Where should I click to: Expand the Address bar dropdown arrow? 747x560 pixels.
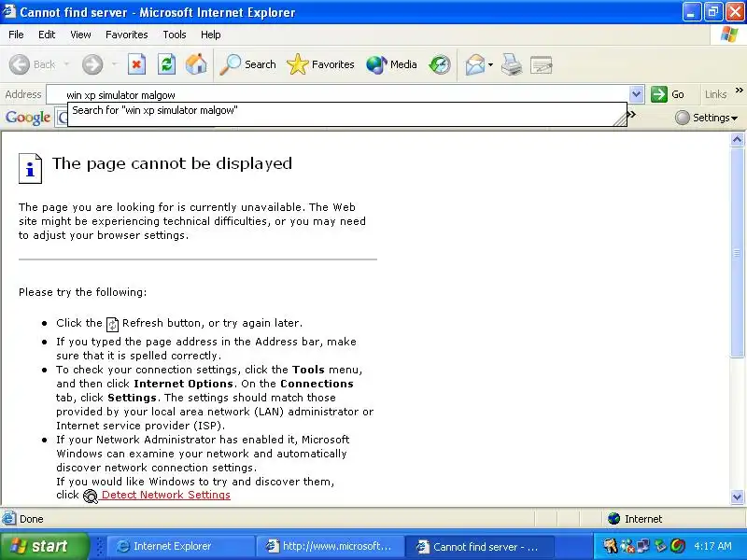[637, 94]
